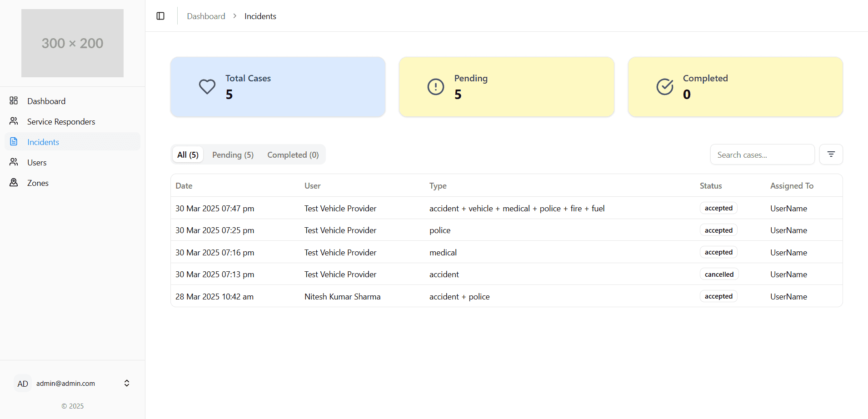Select the 28 Mar 2025 10:42 am row date
The image size is (868, 419).
coord(215,296)
